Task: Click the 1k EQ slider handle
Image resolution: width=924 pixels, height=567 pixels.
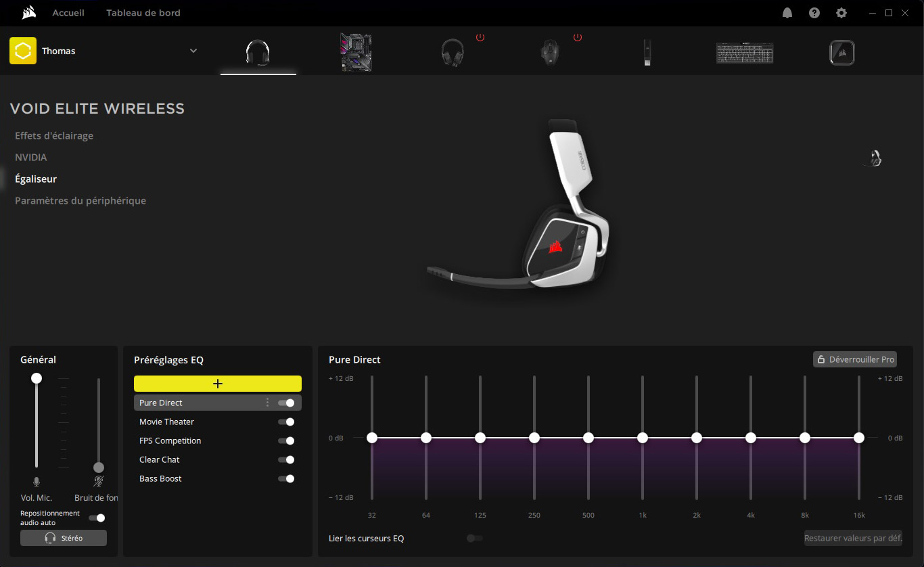Action: pos(643,438)
